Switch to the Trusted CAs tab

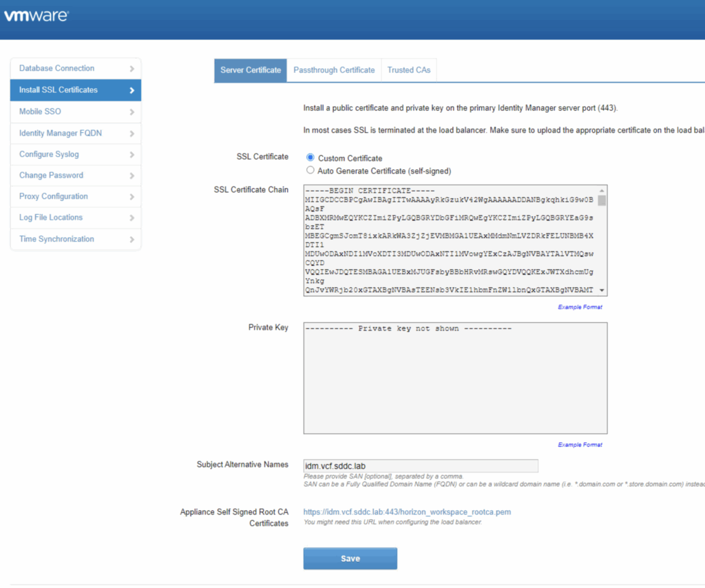(x=408, y=70)
